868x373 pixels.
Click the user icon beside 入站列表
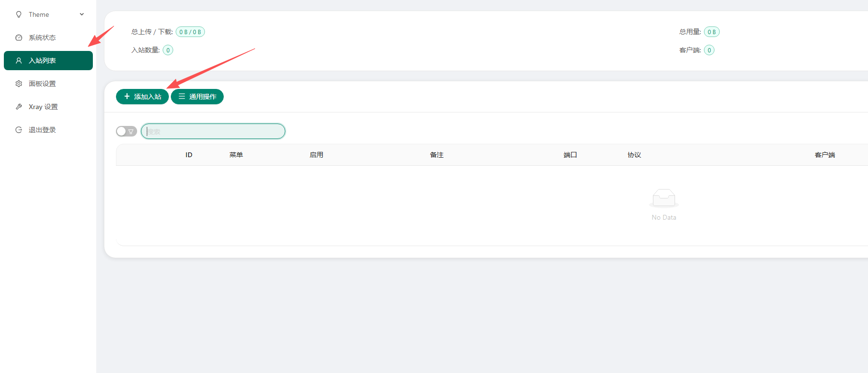pos(19,61)
